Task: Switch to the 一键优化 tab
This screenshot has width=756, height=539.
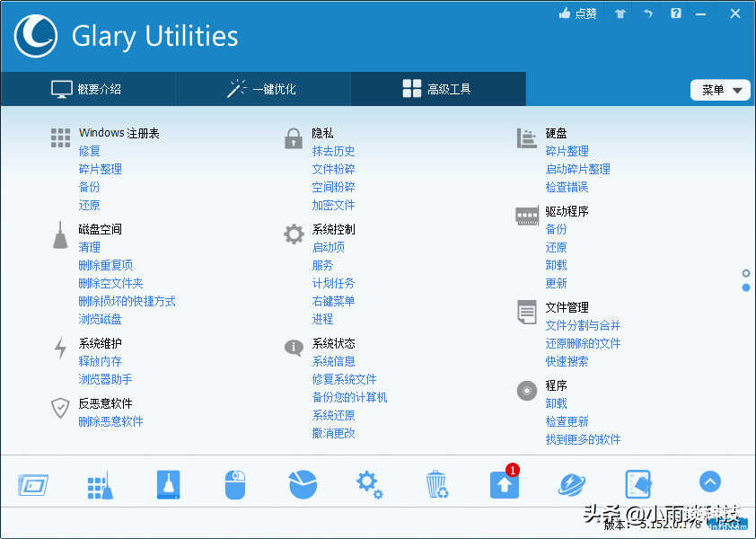Action: [262, 89]
